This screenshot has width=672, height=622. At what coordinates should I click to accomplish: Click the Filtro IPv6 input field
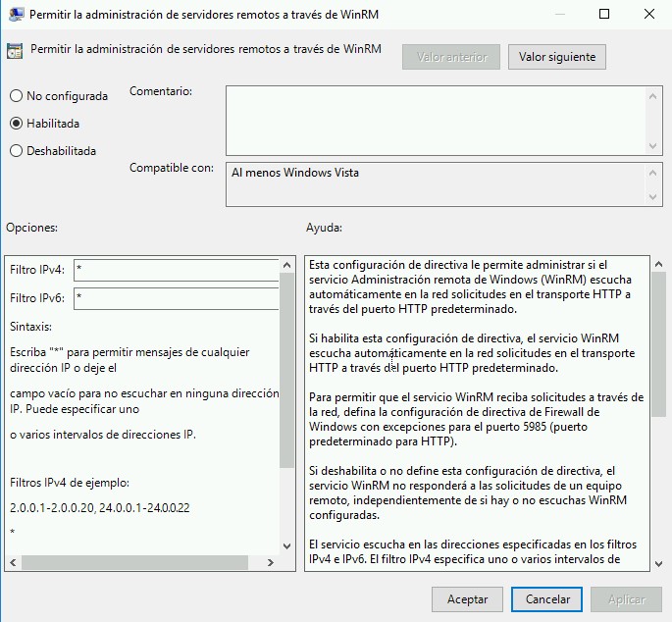click(177, 298)
